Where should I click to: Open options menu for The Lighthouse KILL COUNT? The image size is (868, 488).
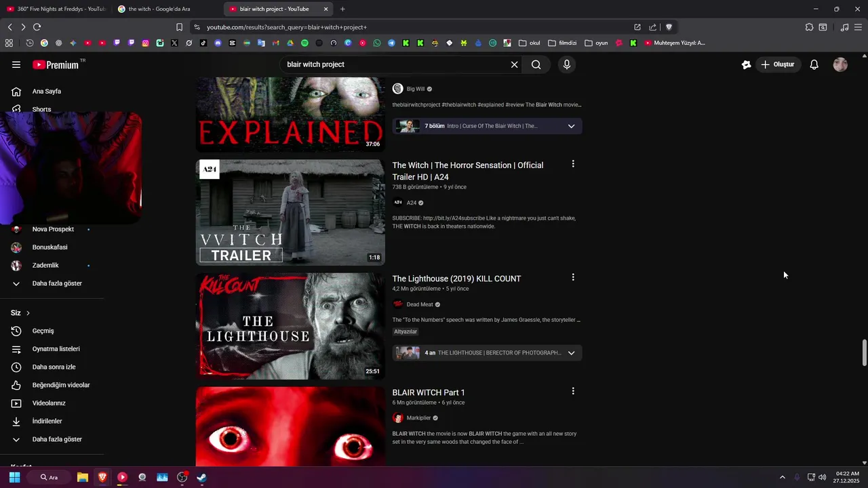(x=573, y=277)
